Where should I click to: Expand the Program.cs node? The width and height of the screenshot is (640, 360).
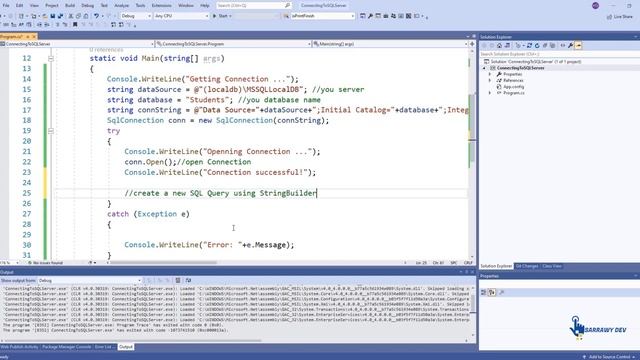click(490, 93)
